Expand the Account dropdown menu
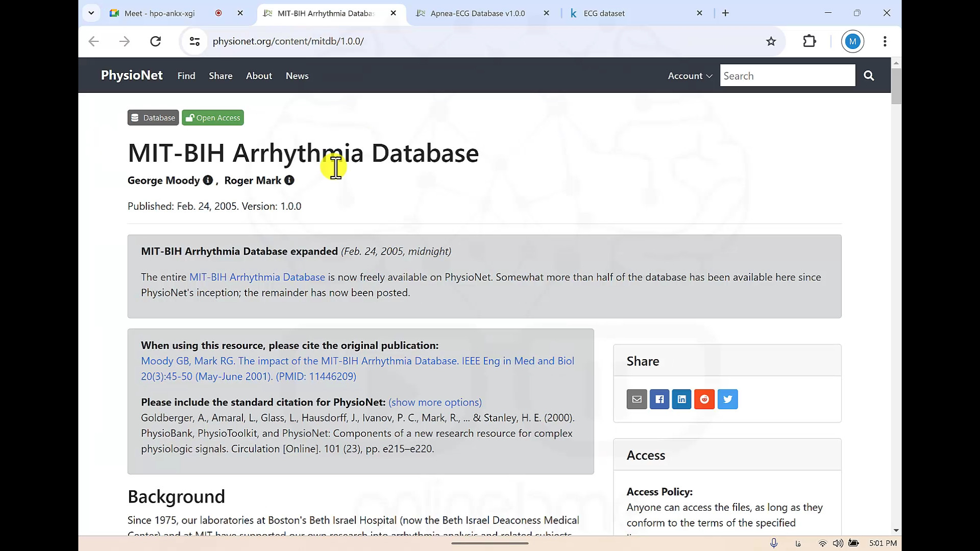 point(690,76)
